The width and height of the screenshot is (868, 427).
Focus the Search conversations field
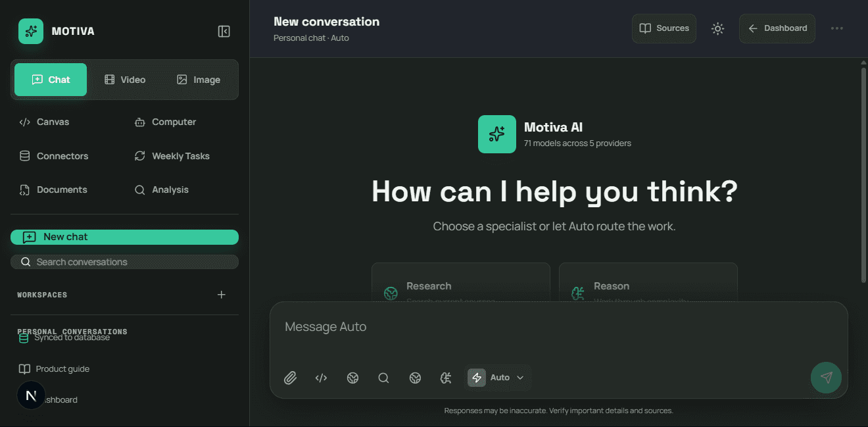pyautogui.click(x=124, y=262)
